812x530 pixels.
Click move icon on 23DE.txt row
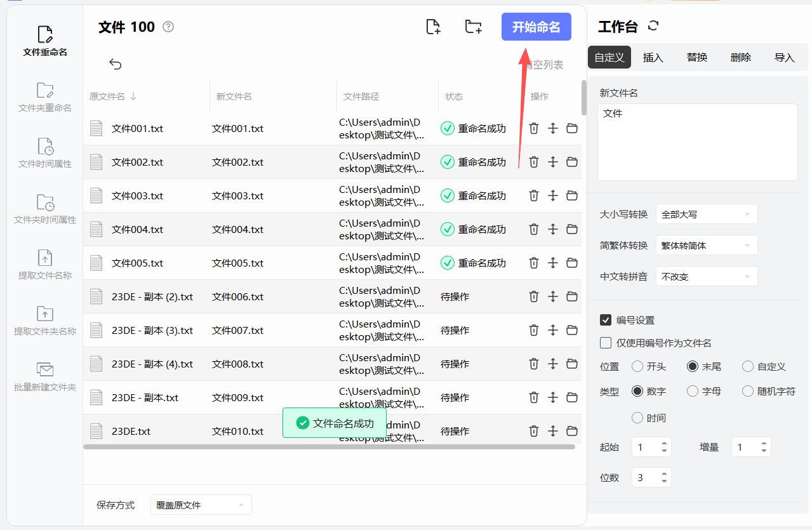pyautogui.click(x=553, y=431)
